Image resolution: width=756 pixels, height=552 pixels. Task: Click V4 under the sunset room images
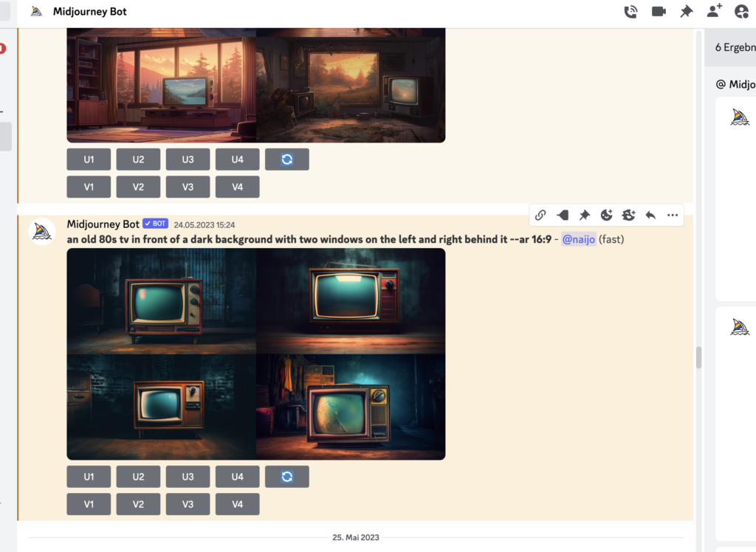[237, 187]
